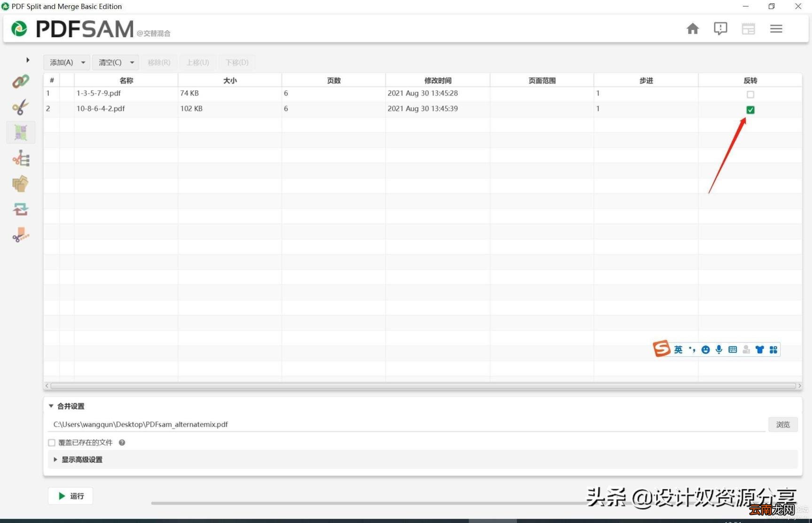Click the Sogou input method logo
The height and width of the screenshot is (523, 812).
(x=661, y=349)
